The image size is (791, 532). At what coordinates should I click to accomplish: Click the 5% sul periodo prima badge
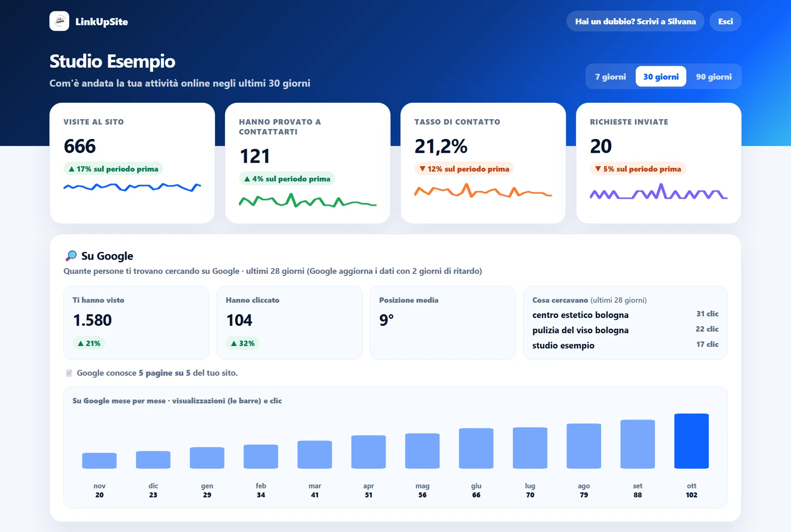coord(638,169)
